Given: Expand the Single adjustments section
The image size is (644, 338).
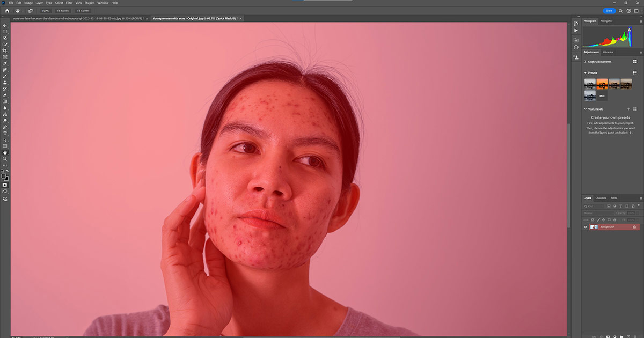Looking at the screenshot, I should (584, 61).
